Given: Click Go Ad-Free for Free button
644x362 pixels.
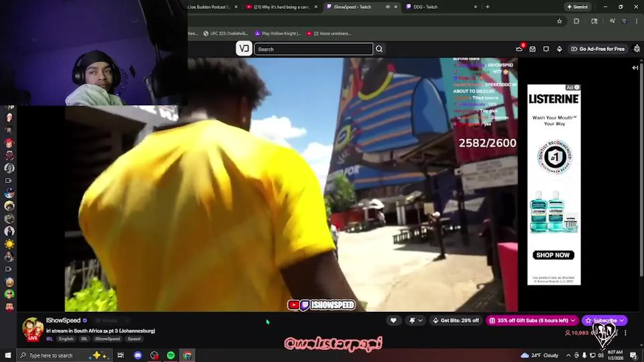Looking at the screenshot, I should pyautogui.click(x=598, y=49).
